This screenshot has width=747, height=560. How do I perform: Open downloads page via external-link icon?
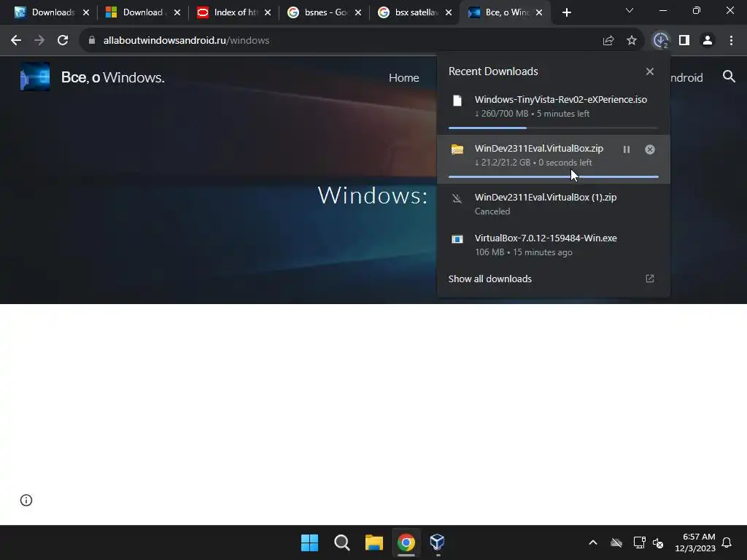[650, 279]
